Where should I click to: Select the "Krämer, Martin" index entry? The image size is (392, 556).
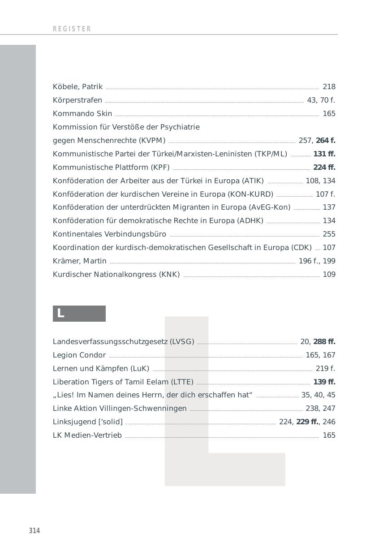point(80,261)
